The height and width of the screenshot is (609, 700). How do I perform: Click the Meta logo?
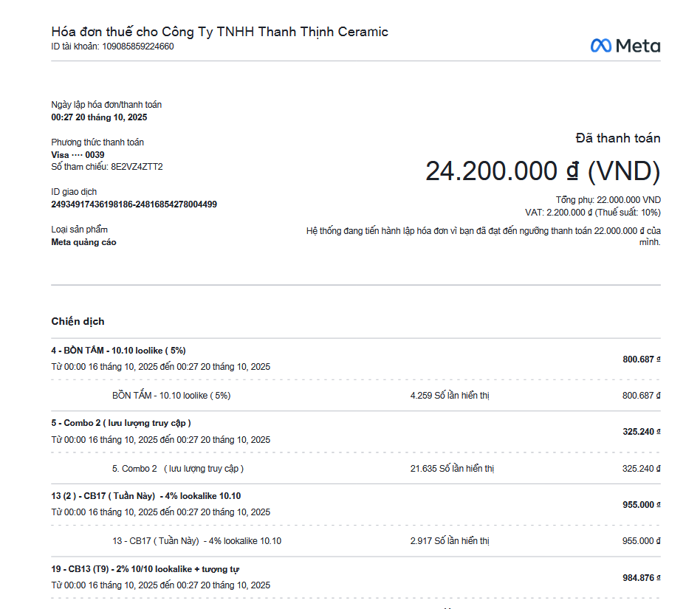point(625,46)
